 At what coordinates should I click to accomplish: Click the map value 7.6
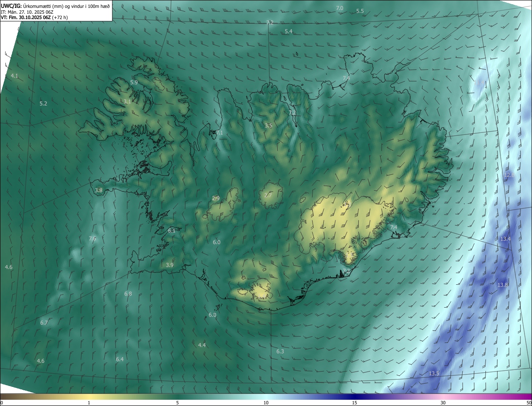(x=92, y=239)
